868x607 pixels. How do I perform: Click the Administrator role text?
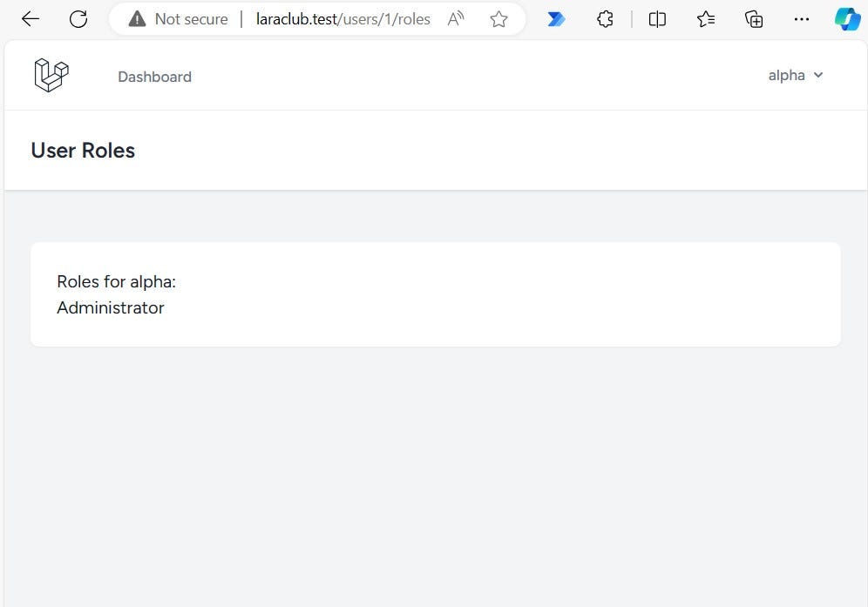[110, 307]
